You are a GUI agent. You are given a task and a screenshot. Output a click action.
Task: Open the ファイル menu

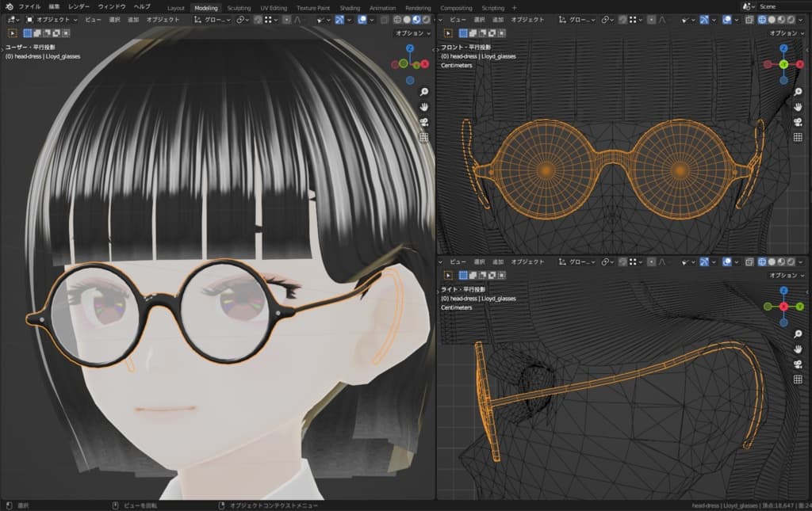[29, 6]
